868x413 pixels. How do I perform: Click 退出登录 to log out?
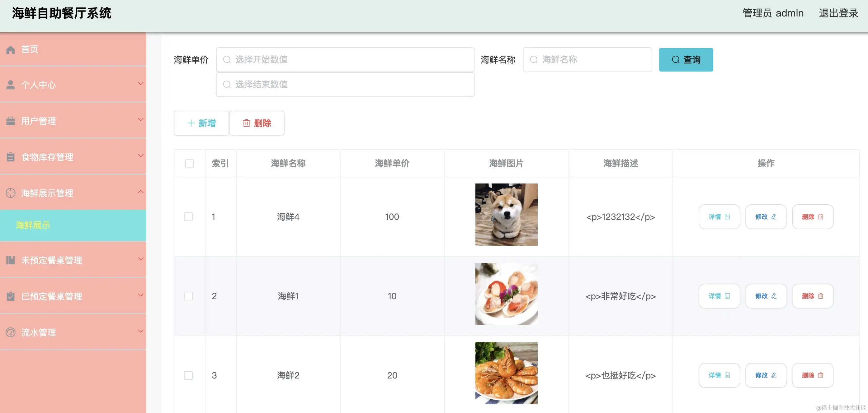tap(838, 13)
